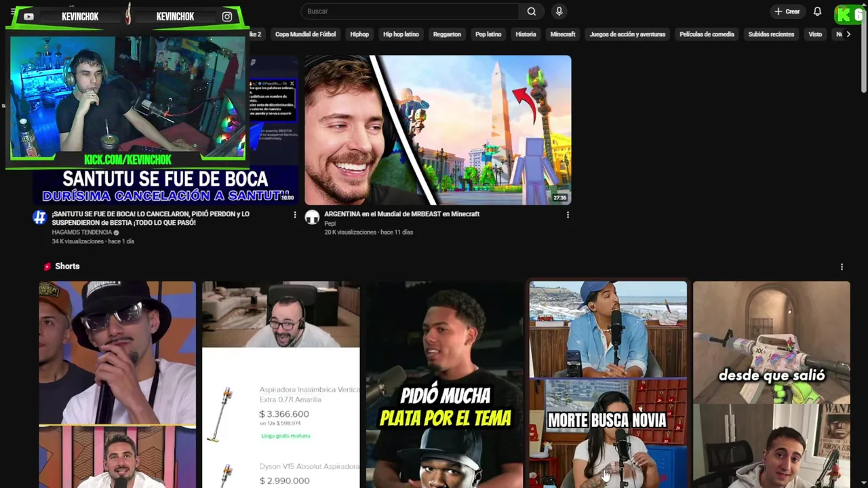Open the Short with sunglasses singer

[x=117, y=384]
